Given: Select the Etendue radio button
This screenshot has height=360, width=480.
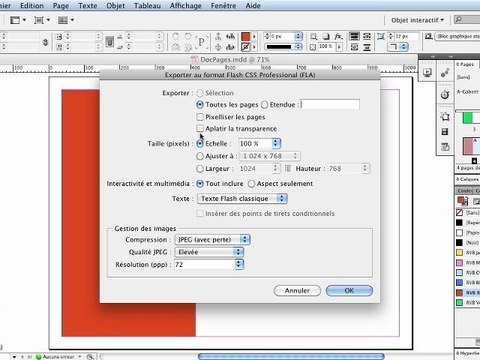Looking at the screenshot, I should pos(265,105).
